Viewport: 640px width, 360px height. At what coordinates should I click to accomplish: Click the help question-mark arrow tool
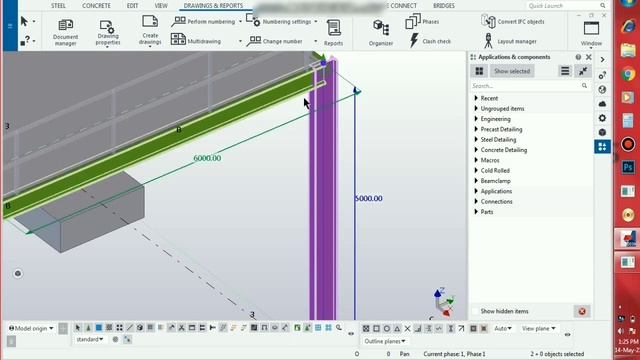point(24,40)
